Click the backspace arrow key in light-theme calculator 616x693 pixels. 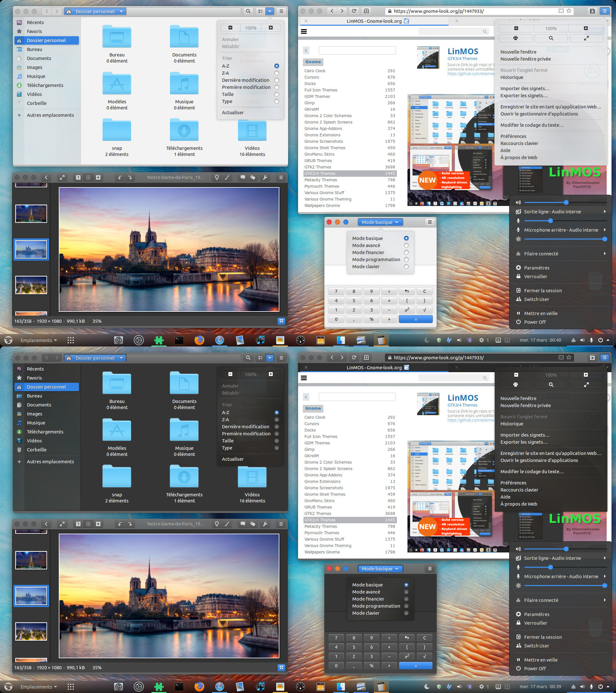click(x=407, y=291)
